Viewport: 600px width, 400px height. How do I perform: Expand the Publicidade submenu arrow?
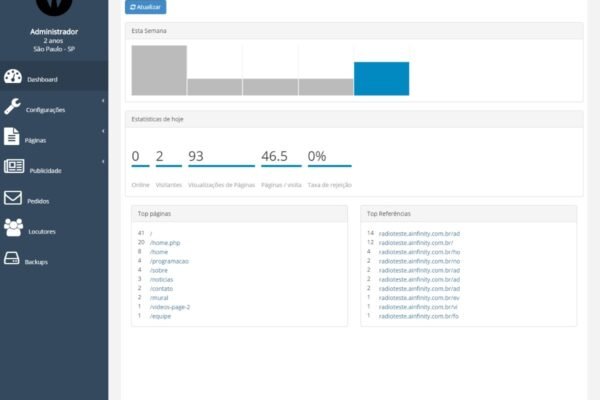pos(103,162)
